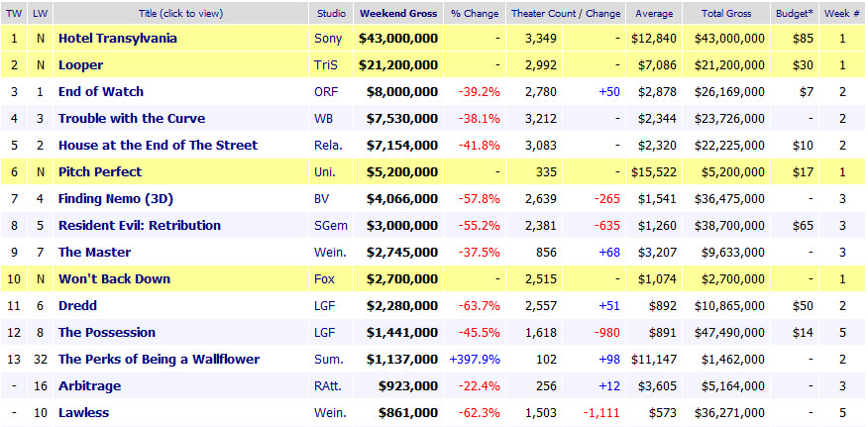Screen dimensions: 868x427
Task: Click the -980 theater change value
Action: coord(606,332)
